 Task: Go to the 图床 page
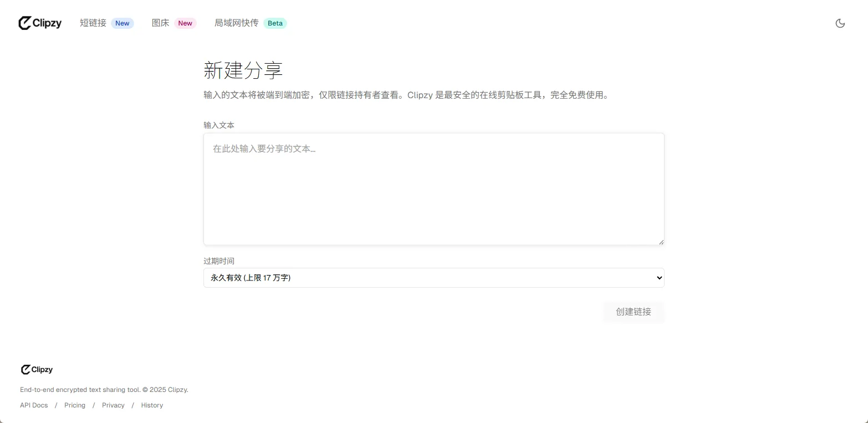(x=160, y=23)
